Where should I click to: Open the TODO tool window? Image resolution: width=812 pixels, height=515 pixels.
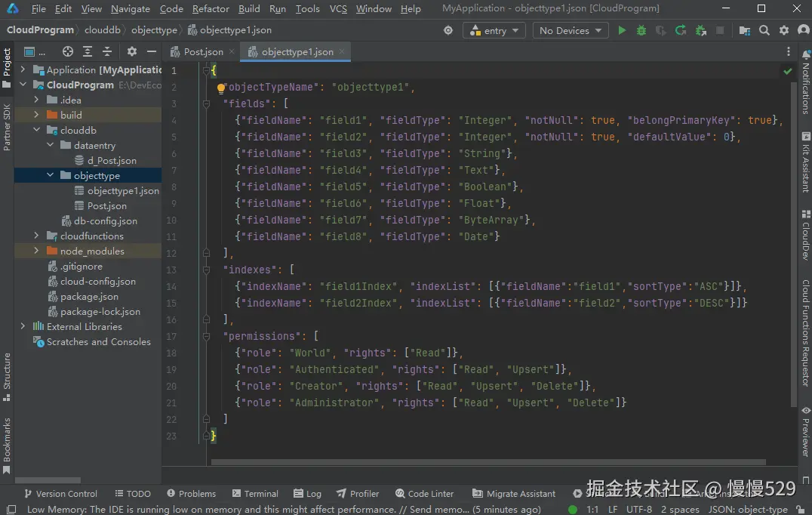click(x=133, y=494)
